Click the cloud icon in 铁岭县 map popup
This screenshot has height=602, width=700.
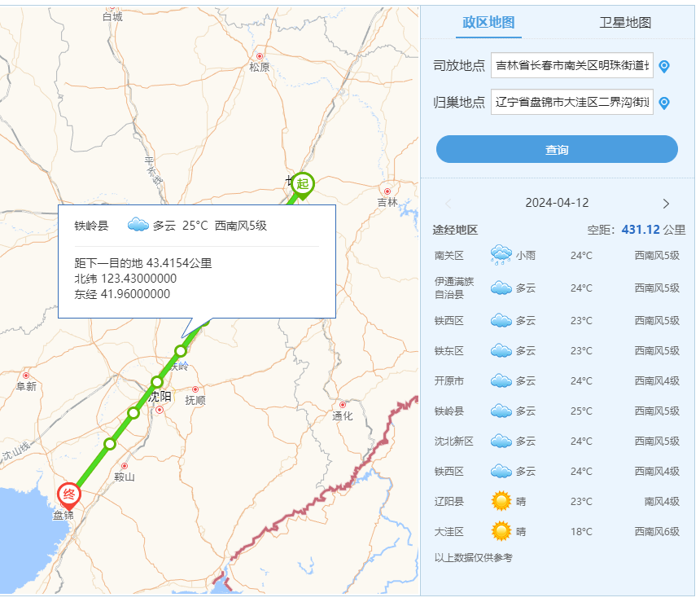[138, 226]
